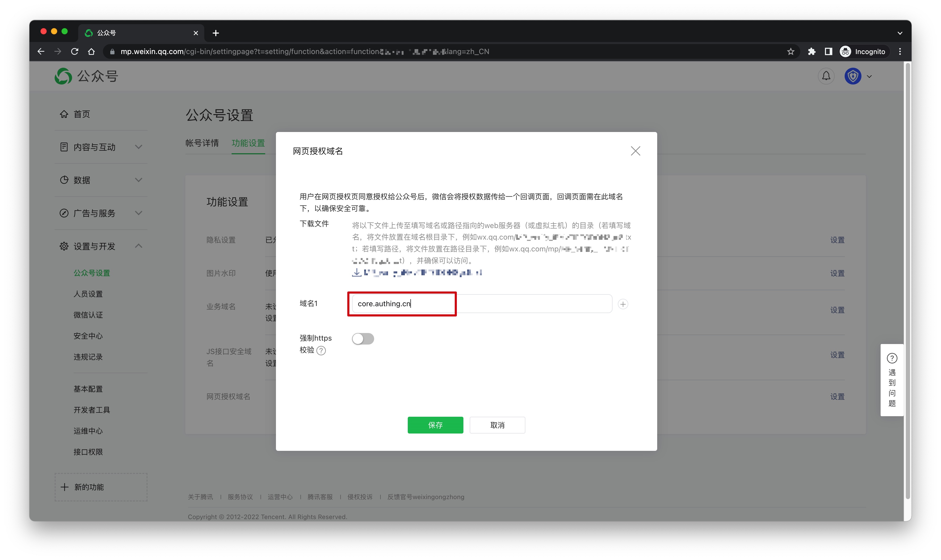Image resolution: width=941 pixels, height=560 pixels.
Task: Switch to the 帐号详情 tab
Action: click(202, 143)
